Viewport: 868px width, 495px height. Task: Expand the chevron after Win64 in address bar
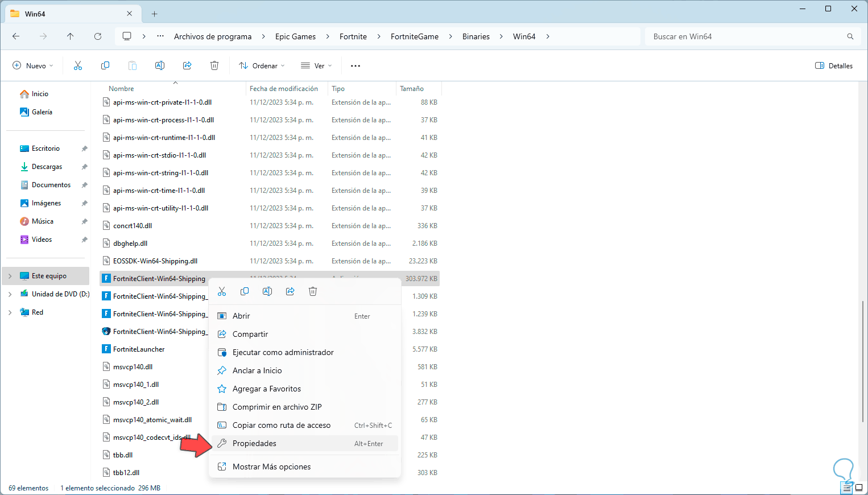[x=548, y=36]
